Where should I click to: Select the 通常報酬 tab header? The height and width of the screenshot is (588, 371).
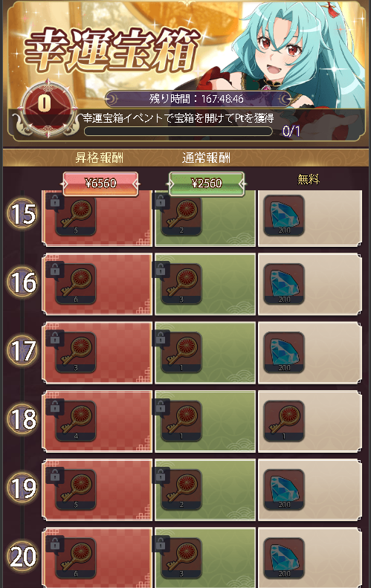[206, 158]
